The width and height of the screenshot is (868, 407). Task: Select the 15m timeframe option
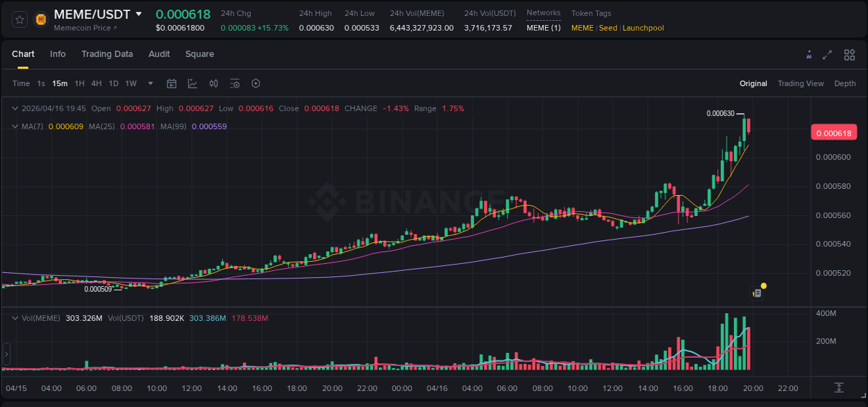60,83
